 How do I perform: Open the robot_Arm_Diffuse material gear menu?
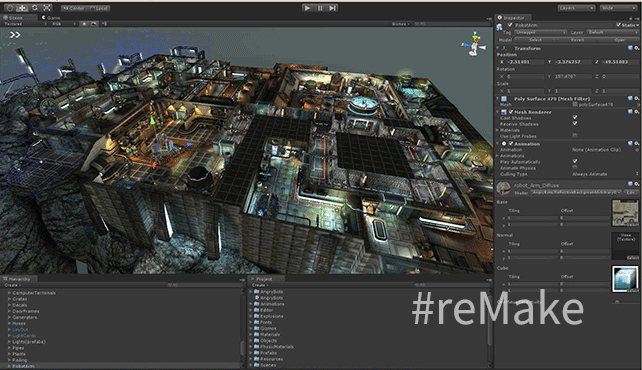tap(637, 185)
